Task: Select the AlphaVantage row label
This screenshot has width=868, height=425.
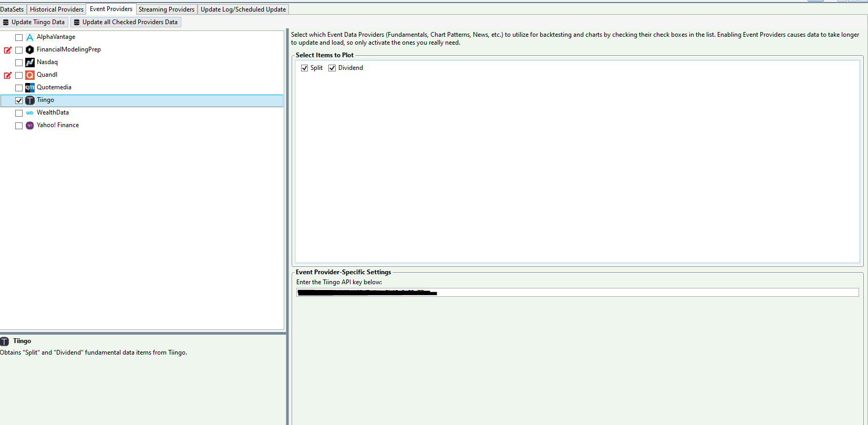Action: point(56,37)
